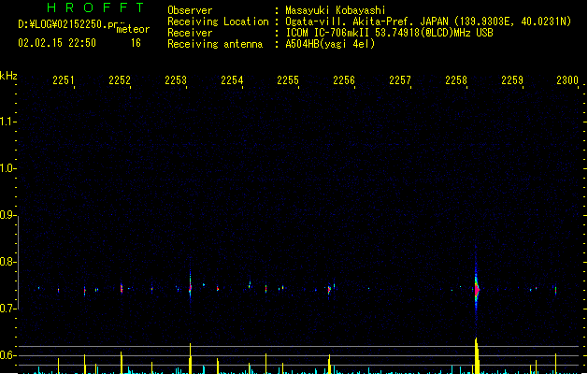Screen dimensions: 588x374
Task: Click the 2253 time axis marker
Action: click(x=176, y=80)
